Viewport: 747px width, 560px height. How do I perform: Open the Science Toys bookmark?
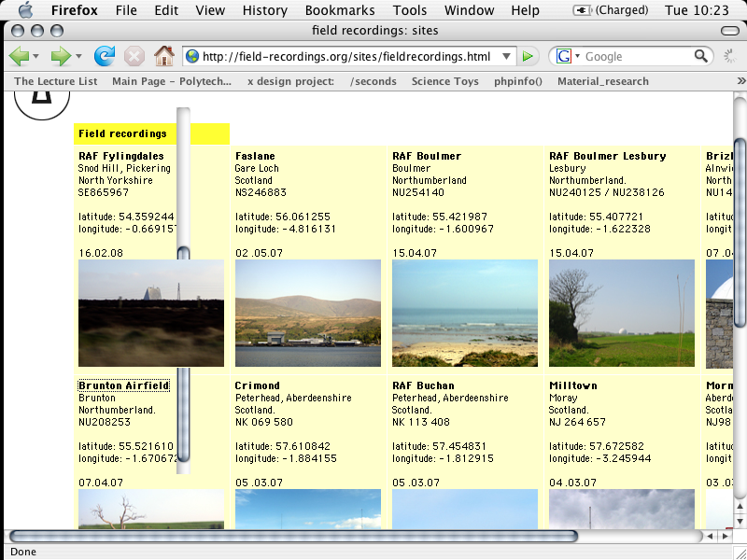[x=445, y=81]
